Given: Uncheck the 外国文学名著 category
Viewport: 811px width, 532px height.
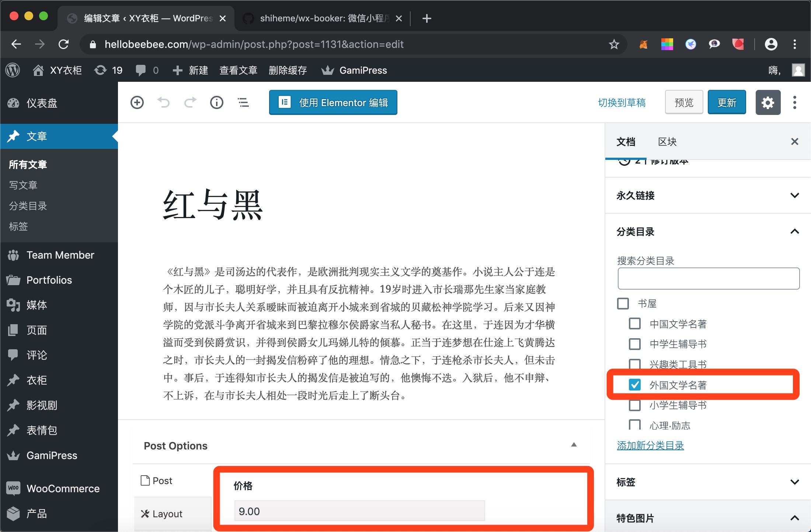Looking at the screenshot, I should point(635,385).
